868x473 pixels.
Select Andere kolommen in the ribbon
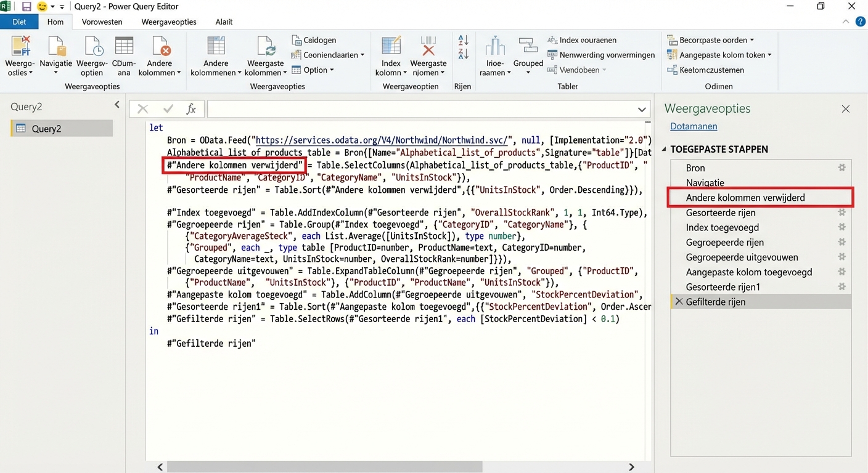click(x=160, y=54)
